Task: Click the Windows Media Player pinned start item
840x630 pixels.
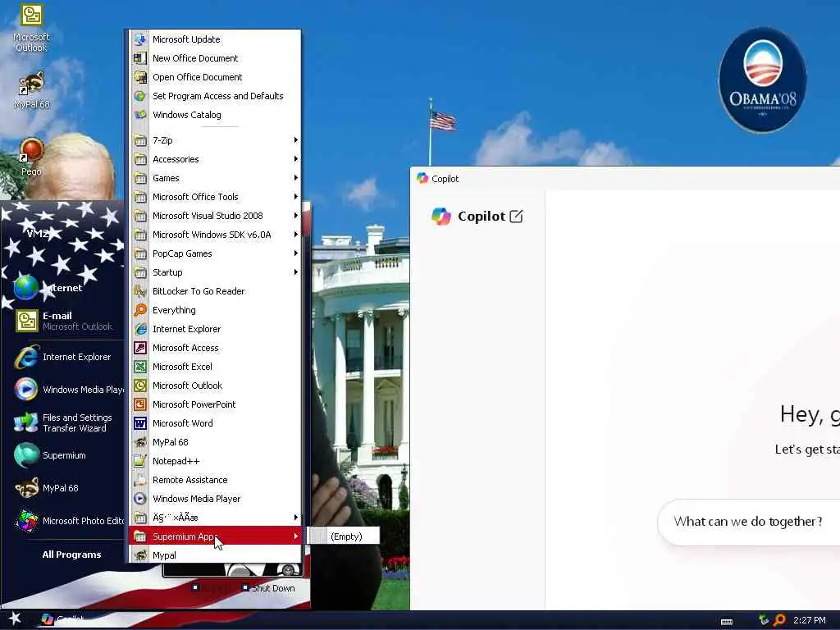Action: [68, 390]
